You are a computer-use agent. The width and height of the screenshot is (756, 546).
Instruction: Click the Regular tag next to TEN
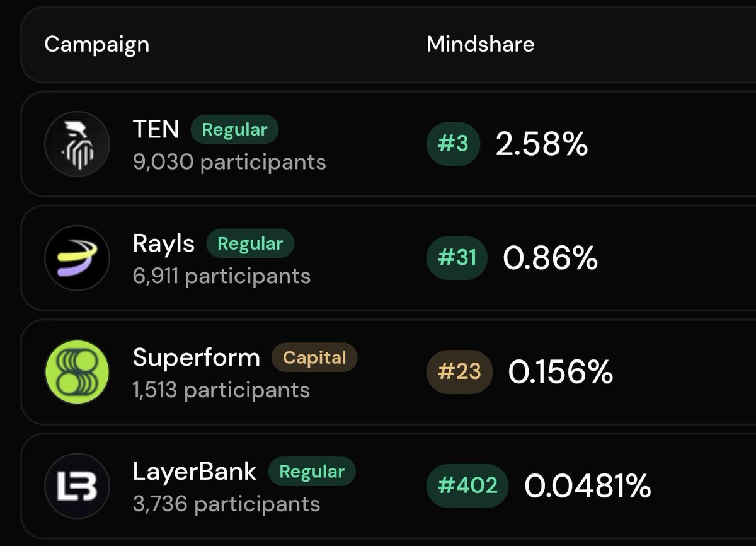point(234,130)
